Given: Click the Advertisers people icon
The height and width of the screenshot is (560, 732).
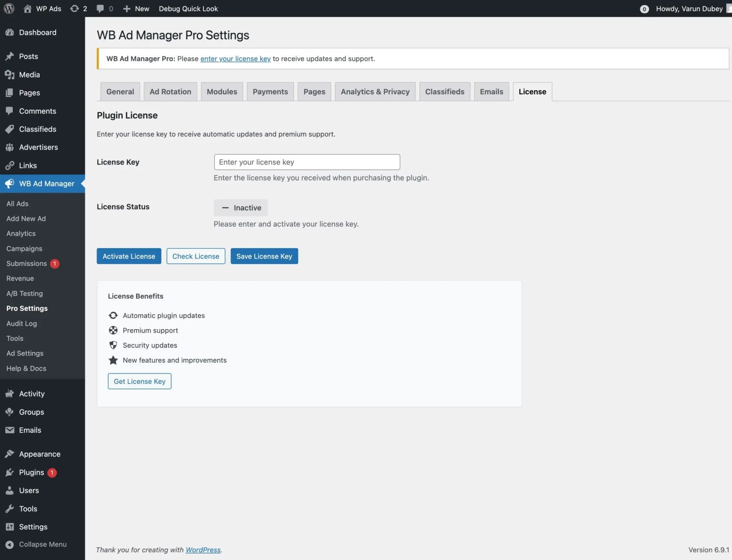Looking at the screenshot, I should point(10,147).
